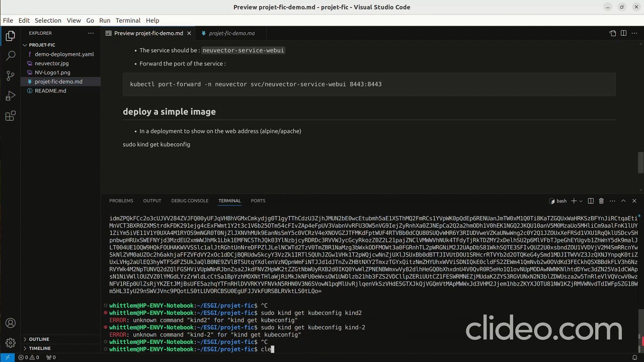The image size is (644, 362).
Task: Open the File menu
Action: pyautogui.click(x=8, y=21)
